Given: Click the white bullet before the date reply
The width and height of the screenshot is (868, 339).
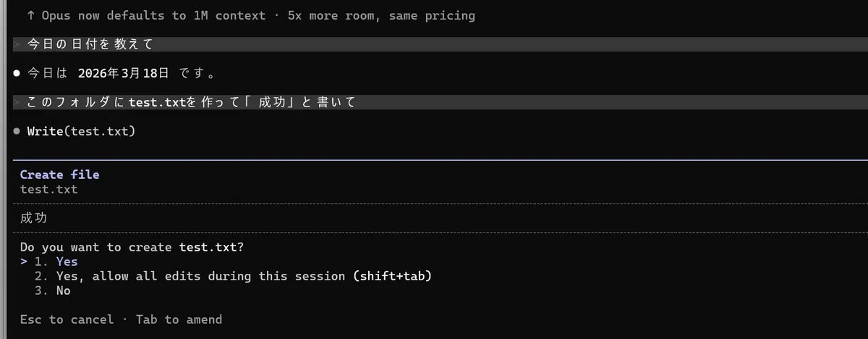Looking at the screenshot, I should [17, 73].
